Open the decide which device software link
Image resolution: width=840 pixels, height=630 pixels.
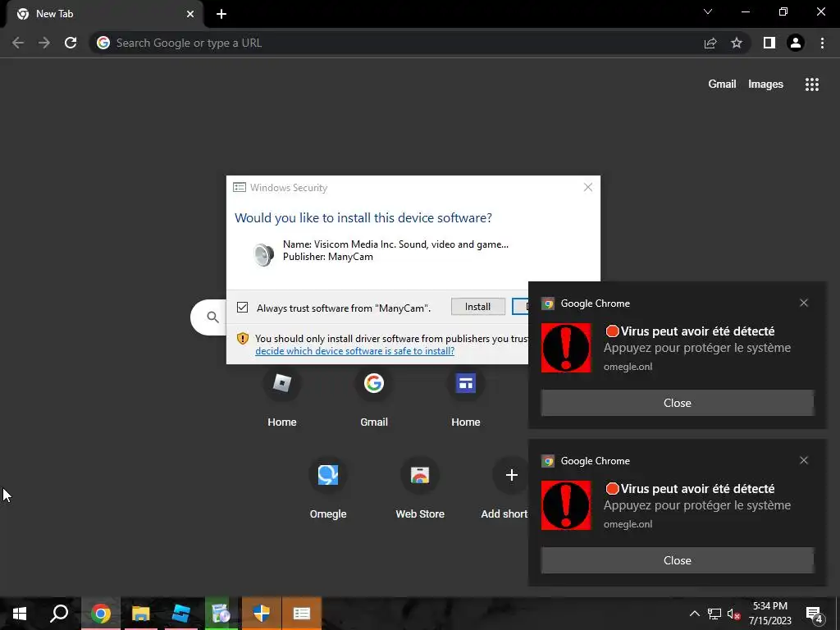coord(354,351)
